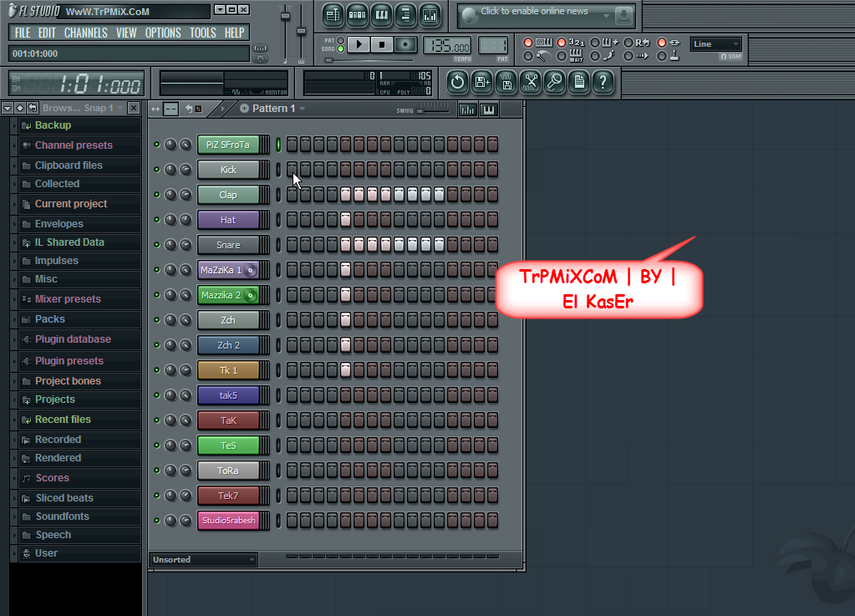
Task: Click the online news download icon
Action: [623, 16]
